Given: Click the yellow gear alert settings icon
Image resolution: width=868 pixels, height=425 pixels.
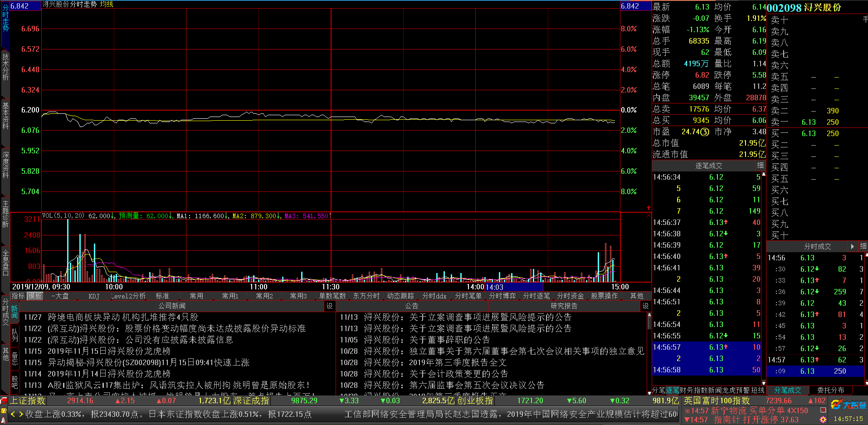Looking at the screenshot, I should point(823,420).
